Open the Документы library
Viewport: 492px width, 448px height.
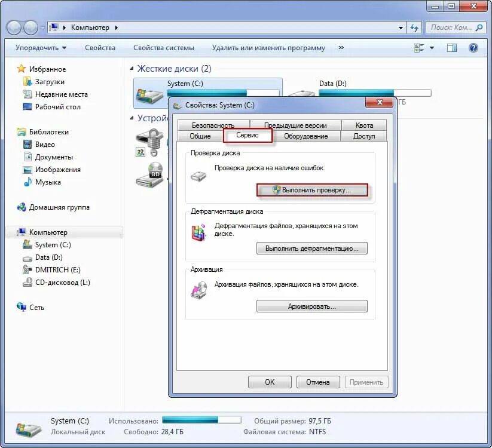coord(48,157)
